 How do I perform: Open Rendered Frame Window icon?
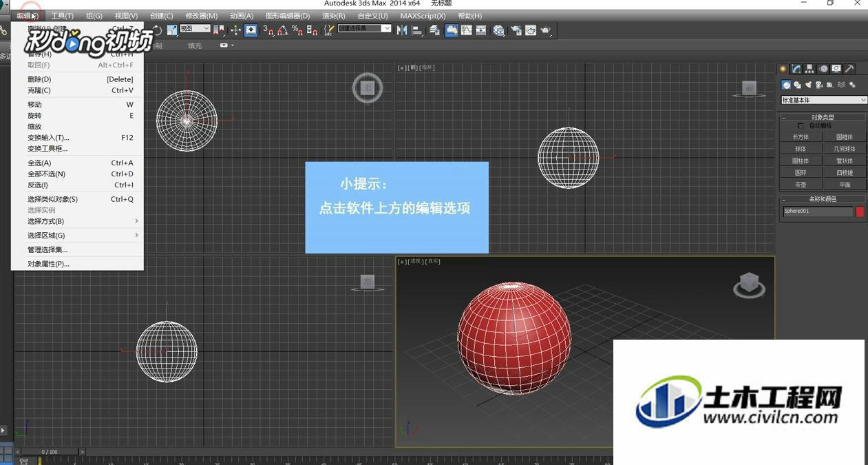(x=531, y=30)
